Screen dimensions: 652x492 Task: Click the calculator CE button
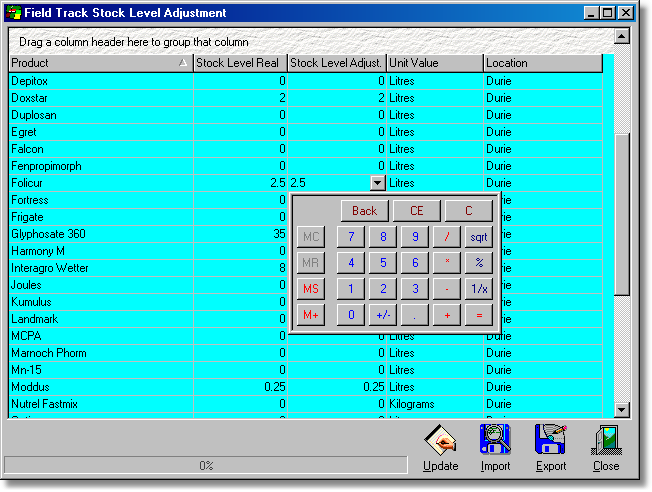pyautogui.click(x=417, y=211)
